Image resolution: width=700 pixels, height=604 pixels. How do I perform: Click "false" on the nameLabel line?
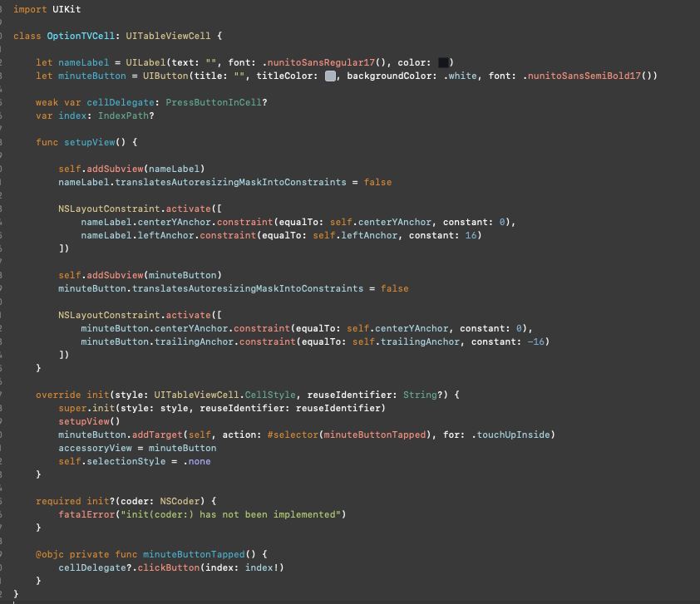(377, 183)
